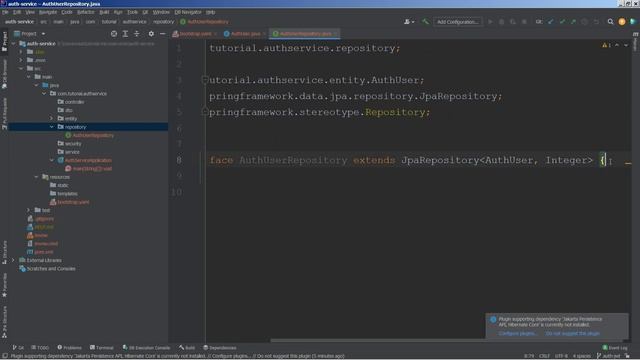Open the DB Navigator menu

(x=188, y=12)
